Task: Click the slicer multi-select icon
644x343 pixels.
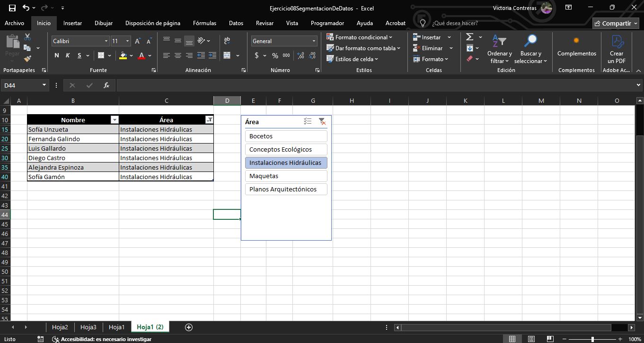Action: click(x=308, y=122)
